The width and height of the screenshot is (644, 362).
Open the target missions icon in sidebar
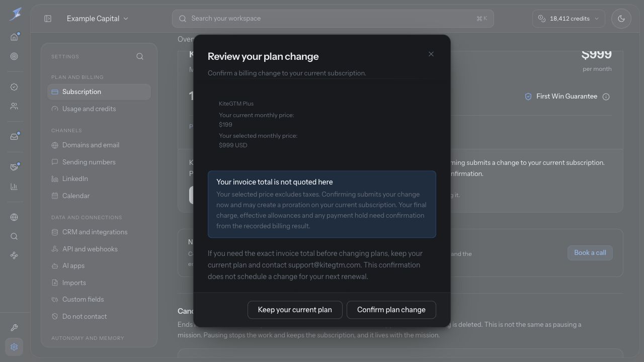(14, 56)
